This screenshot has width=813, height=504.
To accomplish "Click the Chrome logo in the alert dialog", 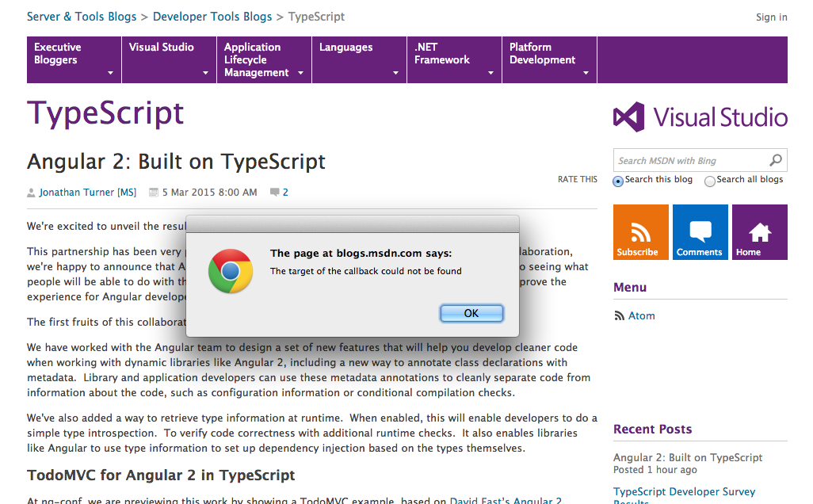I will [x=231, y=271].
